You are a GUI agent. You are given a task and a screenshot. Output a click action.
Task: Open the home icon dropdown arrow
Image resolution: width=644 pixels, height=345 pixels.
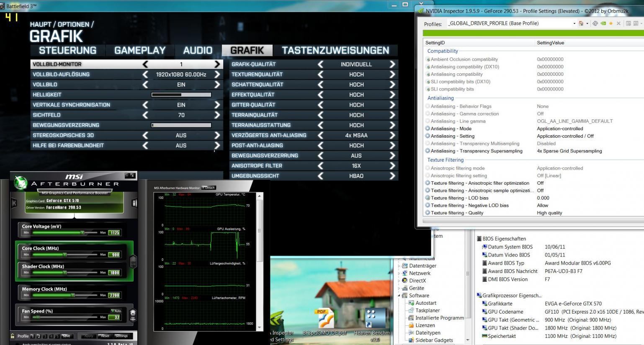pos(587,23)
